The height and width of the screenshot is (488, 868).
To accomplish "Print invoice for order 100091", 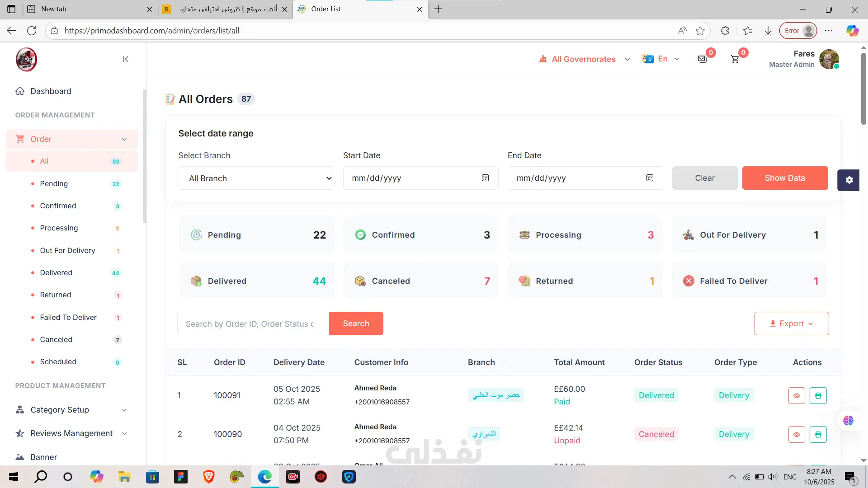I will (x=818, y=395).
